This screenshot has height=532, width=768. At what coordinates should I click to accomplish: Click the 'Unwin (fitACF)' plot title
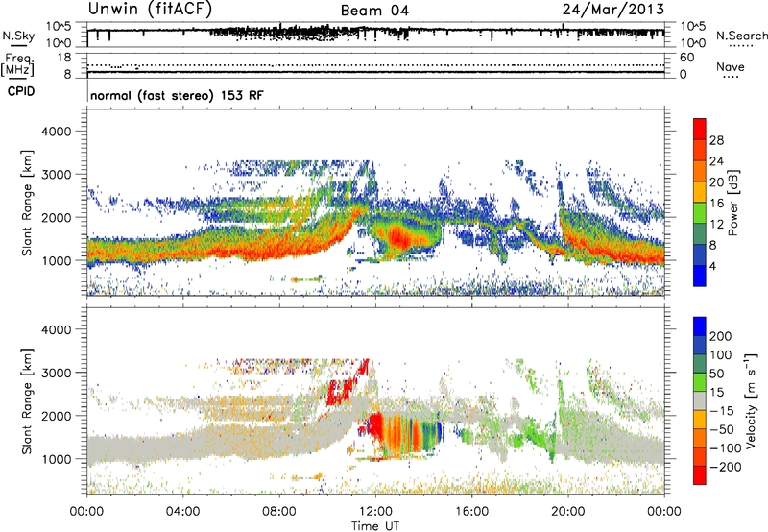coord(150,10)
